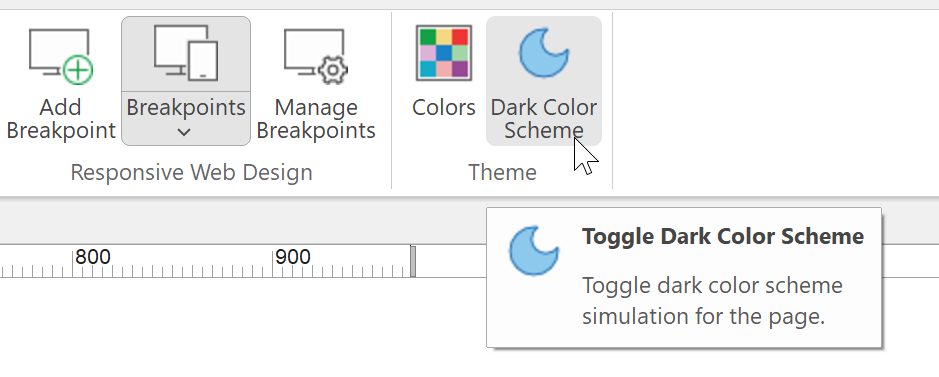Click the Dark Color Scheme moon icon

click(544, 53)
